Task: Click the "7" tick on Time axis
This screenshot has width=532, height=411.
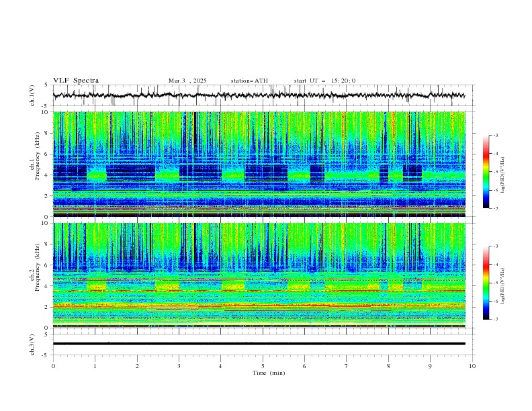Action: point(347,366)
